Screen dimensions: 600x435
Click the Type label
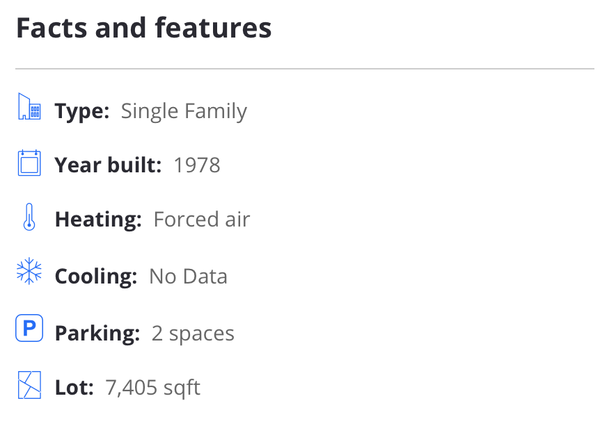[82, 111]
